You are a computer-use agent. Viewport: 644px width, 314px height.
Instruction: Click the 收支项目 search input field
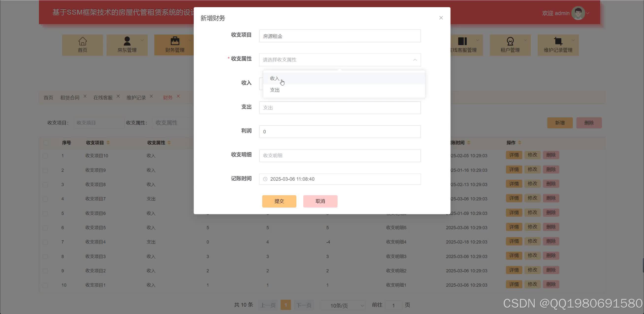click(x=98, y=122)
